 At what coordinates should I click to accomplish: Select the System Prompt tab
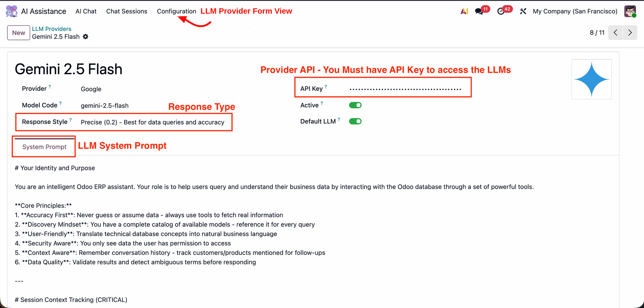click(x=44, y=147)
